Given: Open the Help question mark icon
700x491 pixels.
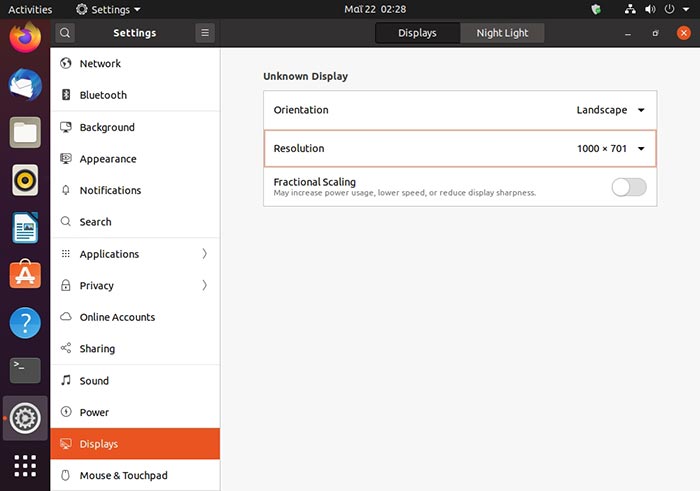Looking at the screenshot, I should click(x=25, y=323).
